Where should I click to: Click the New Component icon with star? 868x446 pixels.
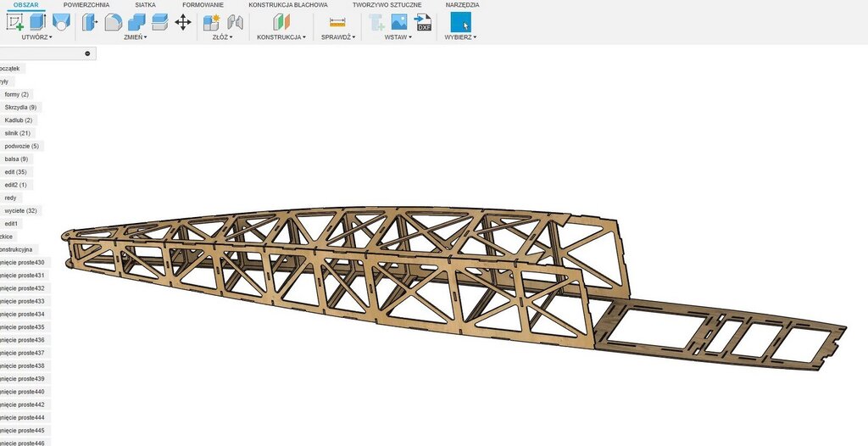point(212,22)
